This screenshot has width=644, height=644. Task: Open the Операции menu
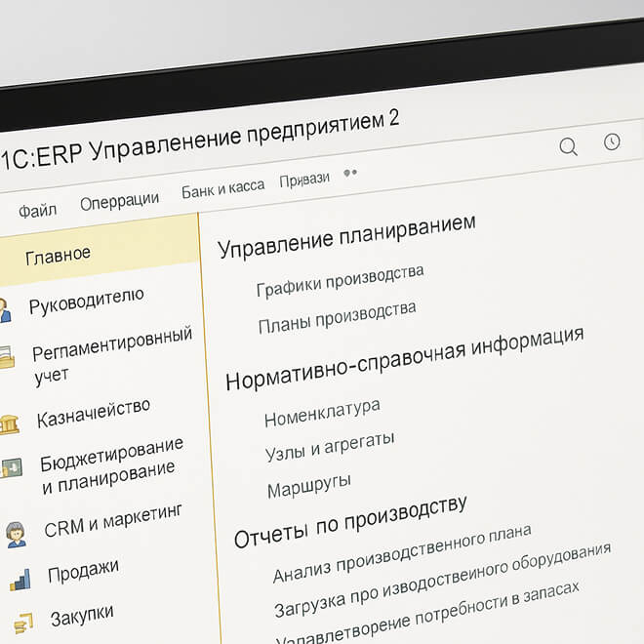pos(119,201)
